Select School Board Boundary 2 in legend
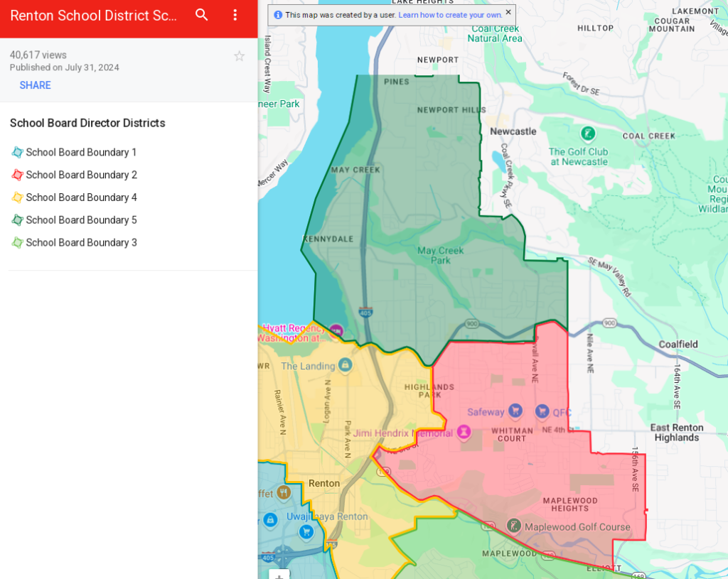The height and width of the screenshot is (579, 728). click(x=81, y=175)
